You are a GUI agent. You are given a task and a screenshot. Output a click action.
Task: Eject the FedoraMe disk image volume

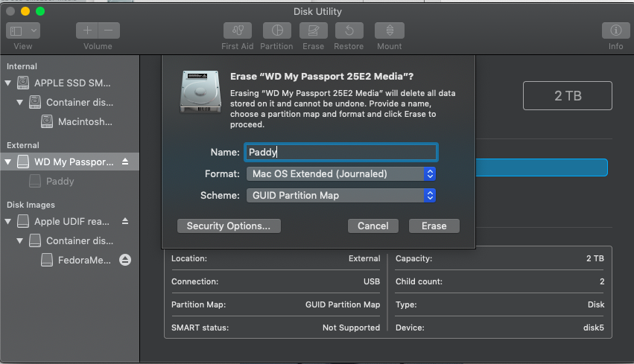coord(125,260)
